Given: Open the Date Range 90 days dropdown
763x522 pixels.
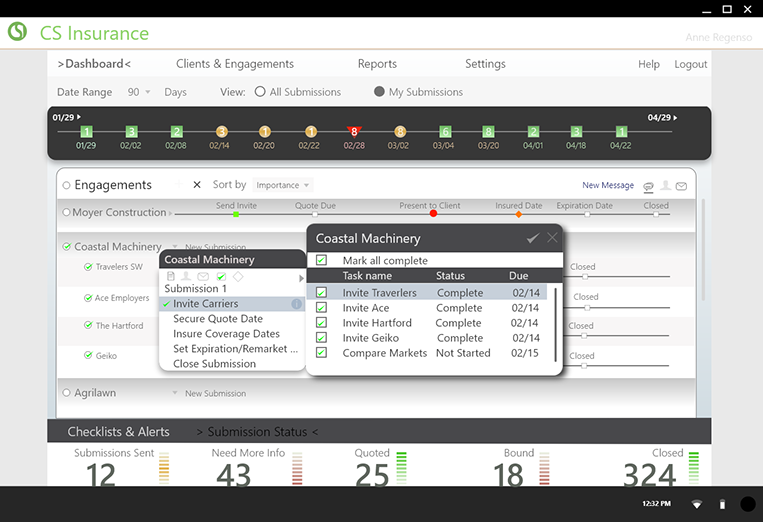Looking at the screenshot, I should [x=138, y=92].
